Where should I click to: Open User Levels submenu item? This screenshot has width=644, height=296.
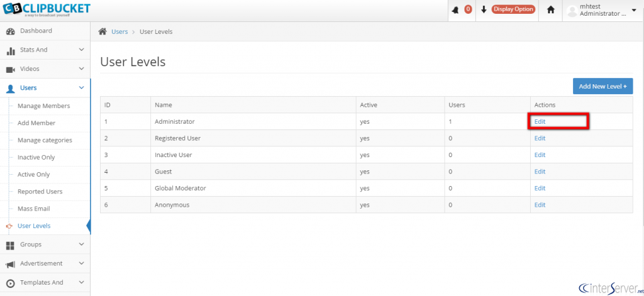click(34, 226)
